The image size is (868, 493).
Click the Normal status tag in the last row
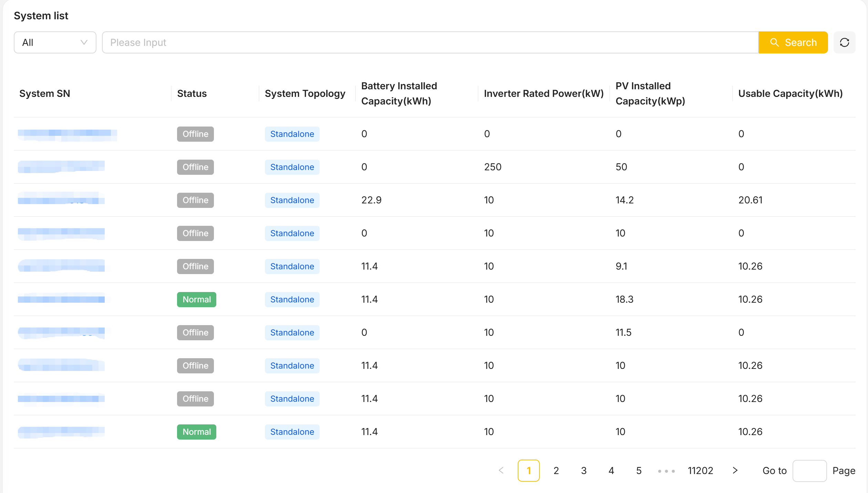[x=197, y=432]
